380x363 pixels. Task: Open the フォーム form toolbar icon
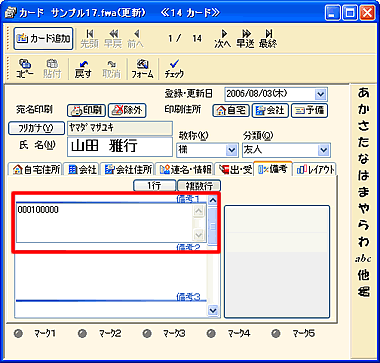click(x=142, y=68)
